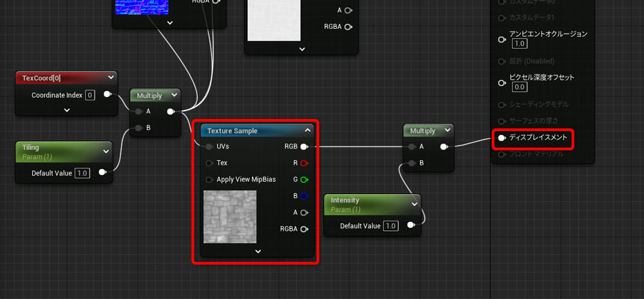Click the white texture node A output pin
Screen dimensions: 644x299
pos(348,10)
